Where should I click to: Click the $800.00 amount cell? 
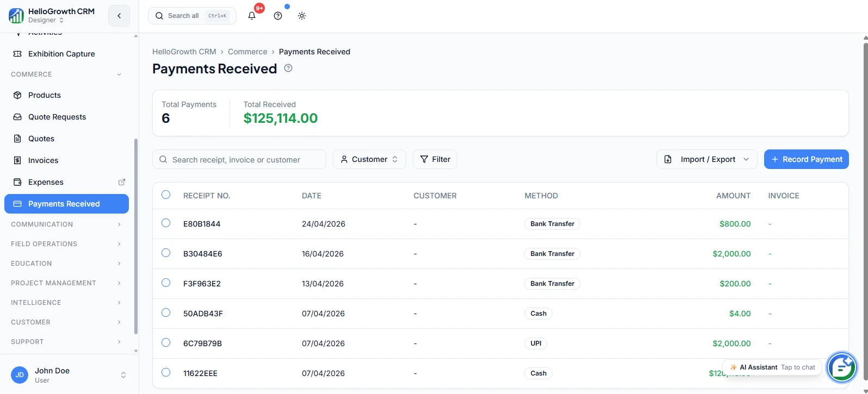click(735, 224)
